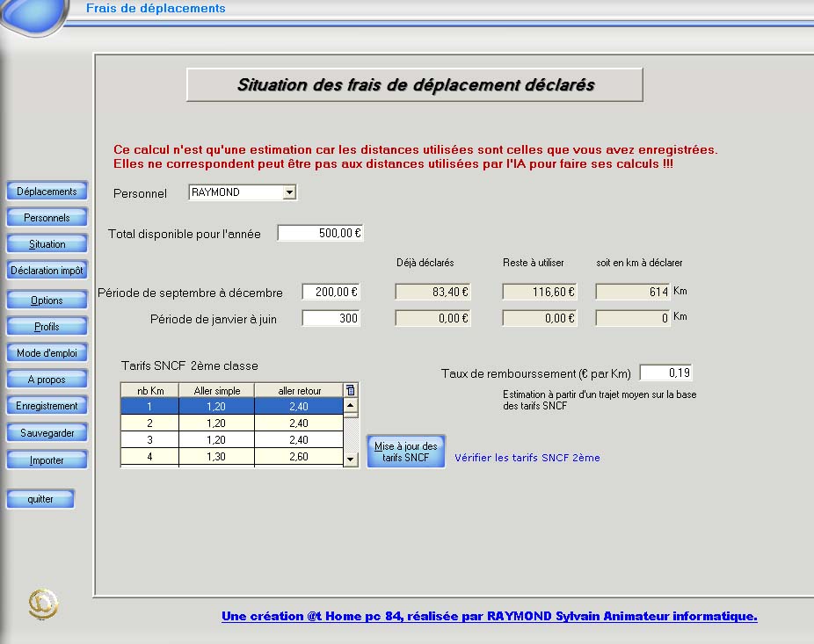Click the @ logo icon at bottom left
The width and height of the screenshot is (814, 644).
pyautogui.click(x=43, y=604)
